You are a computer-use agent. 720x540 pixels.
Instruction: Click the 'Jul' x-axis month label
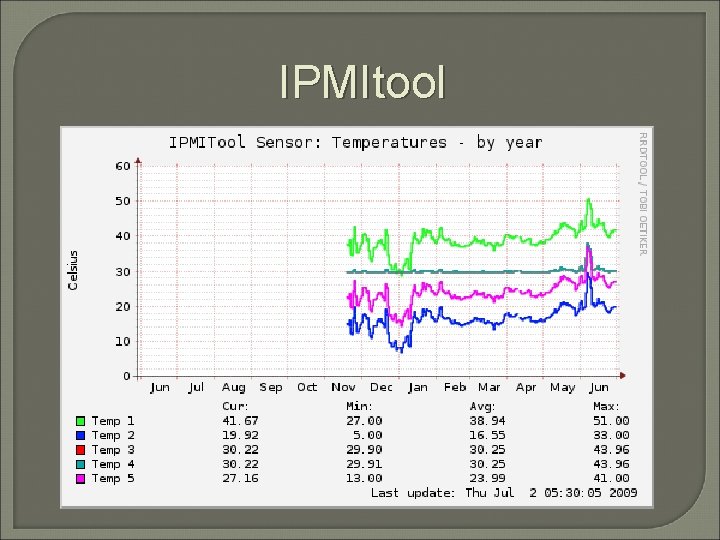pos(196,388)
